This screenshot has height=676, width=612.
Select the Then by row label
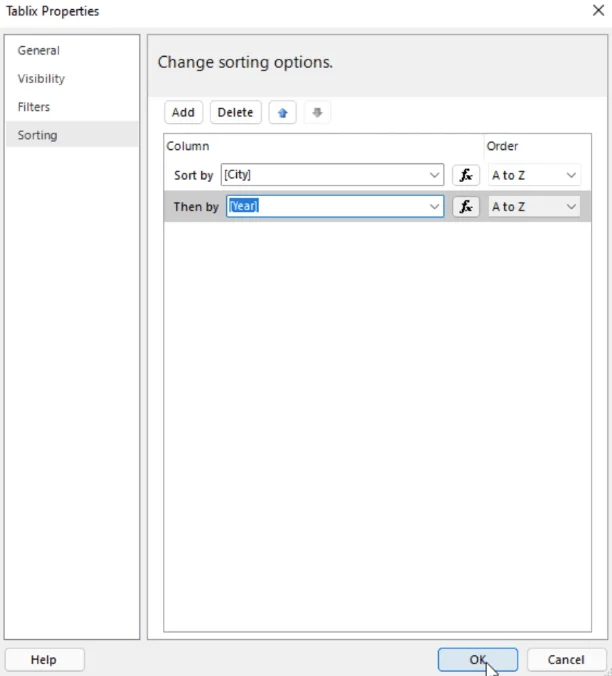pyautogui.click(x=196, y=207)
